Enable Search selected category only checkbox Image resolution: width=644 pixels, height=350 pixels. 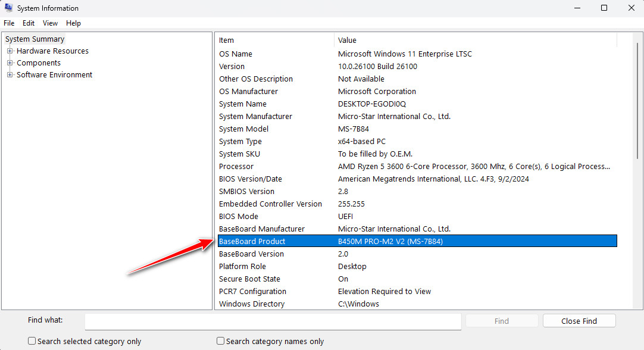coord(32,341)
